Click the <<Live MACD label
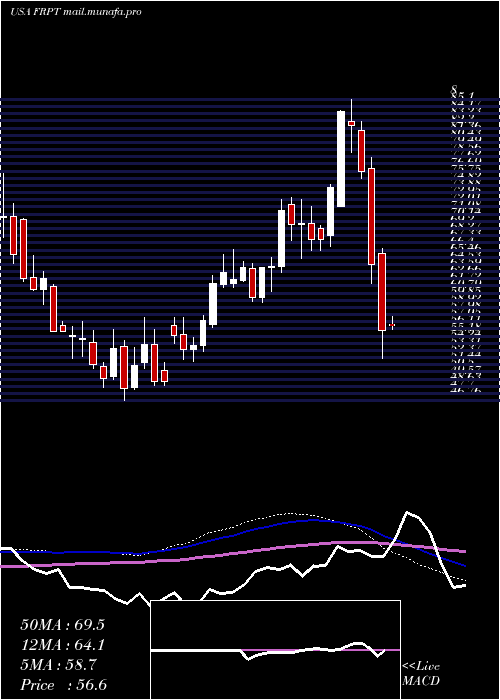The image size is (500, 700). [x=421, y=673]
